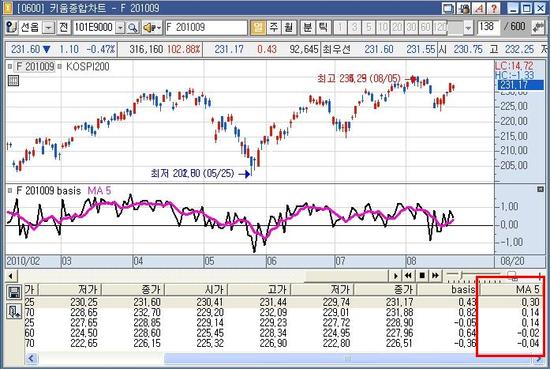Click the 전 button next to 선물
The width and height of the screenshot is (550, 369).
click(x=63, y=27)
